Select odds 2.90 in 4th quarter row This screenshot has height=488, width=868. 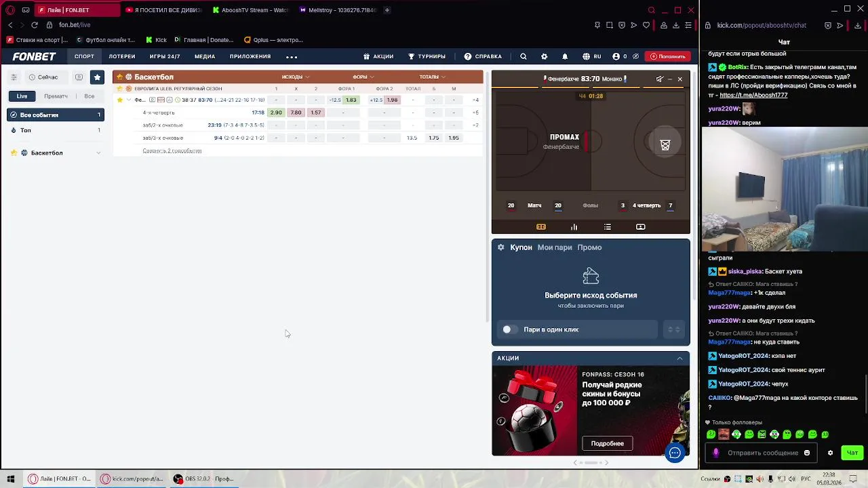276,113
